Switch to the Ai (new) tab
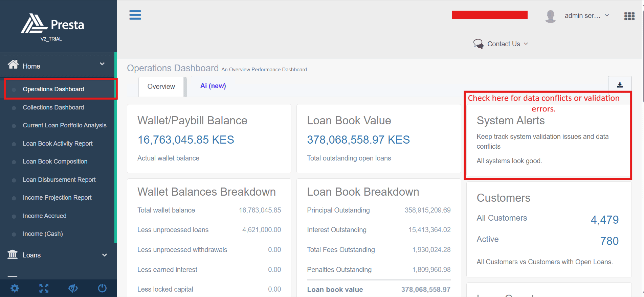644x297 pixels. tap(213, 86)
